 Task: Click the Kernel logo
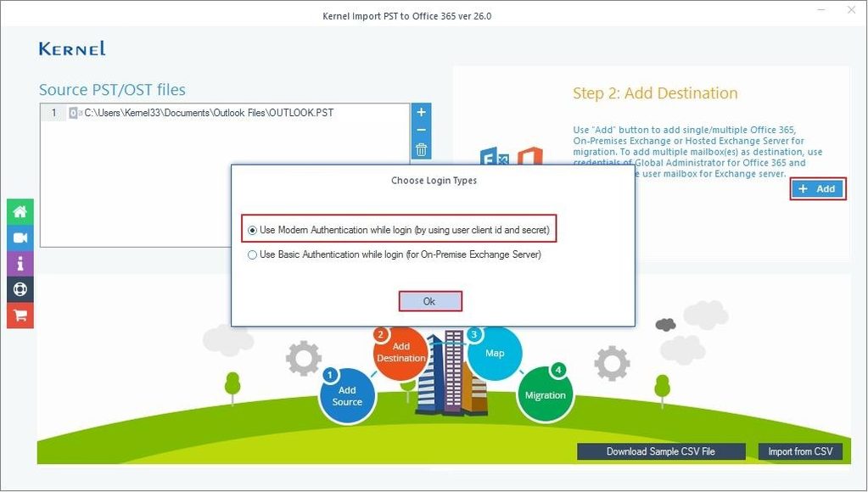pyautogui.click(x=72, y=48)
